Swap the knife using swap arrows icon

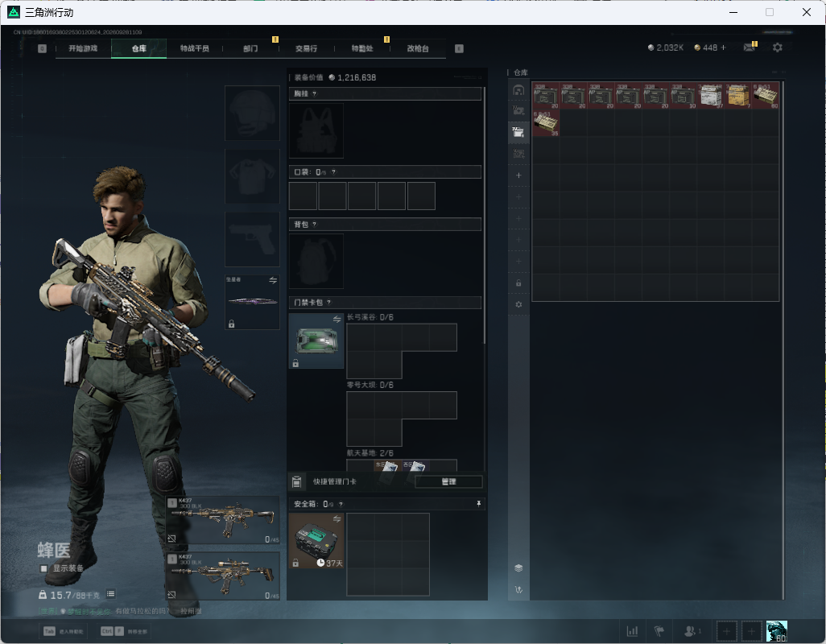point(273,280)
